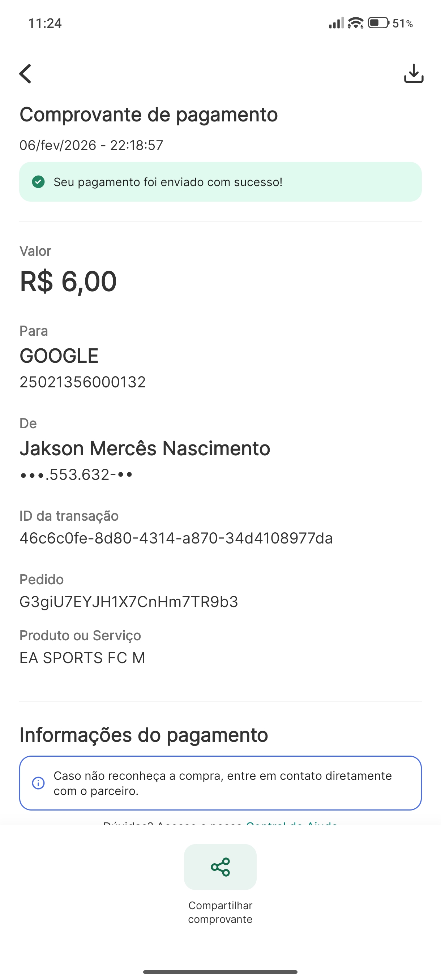Tap the home gesture bar
441x980 pixels.
(x=220, y=972)
